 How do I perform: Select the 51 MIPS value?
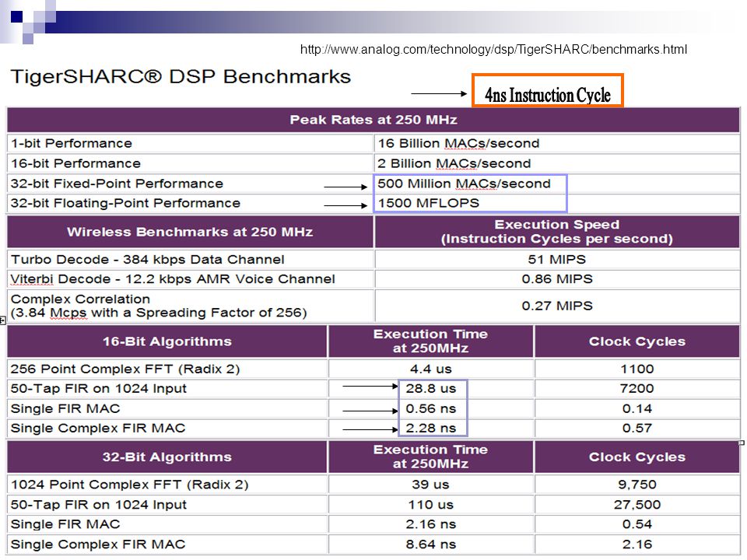click(x=557, y=260)
